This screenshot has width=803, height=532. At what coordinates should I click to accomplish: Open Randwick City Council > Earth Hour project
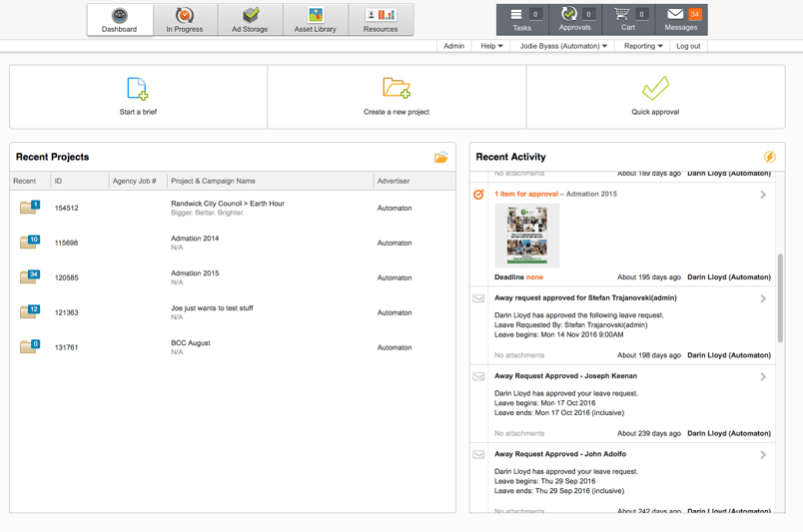[228, 204]
